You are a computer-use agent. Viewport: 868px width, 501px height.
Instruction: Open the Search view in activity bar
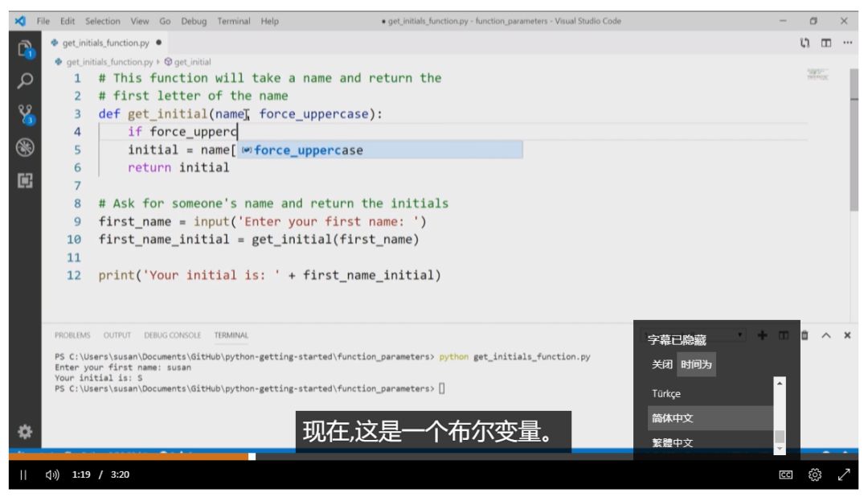pyautogui.click(x=25, y=81)
